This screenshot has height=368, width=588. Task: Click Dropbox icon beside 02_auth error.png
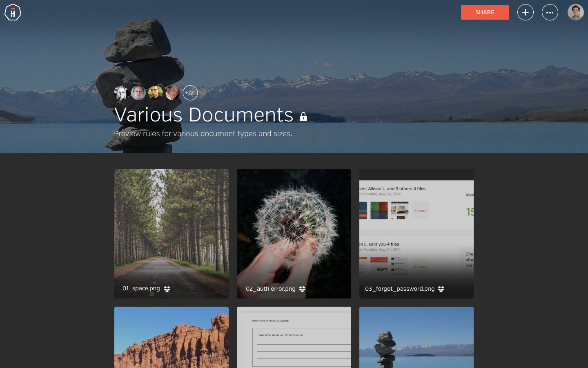coord(302,289)
